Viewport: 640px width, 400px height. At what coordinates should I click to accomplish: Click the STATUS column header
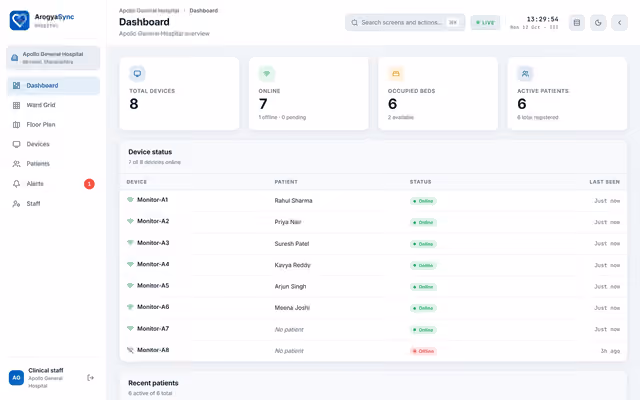pos(420,182)
